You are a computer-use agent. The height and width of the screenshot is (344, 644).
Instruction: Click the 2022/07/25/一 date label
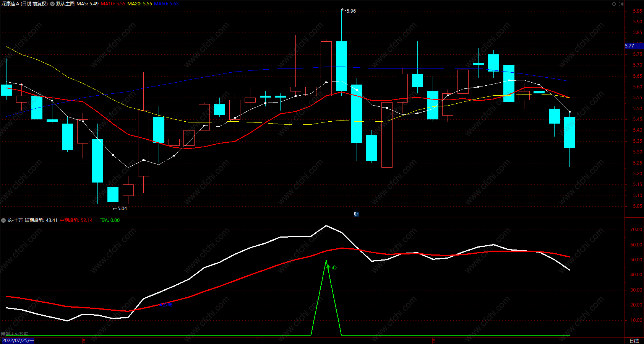tap(18, 341)
